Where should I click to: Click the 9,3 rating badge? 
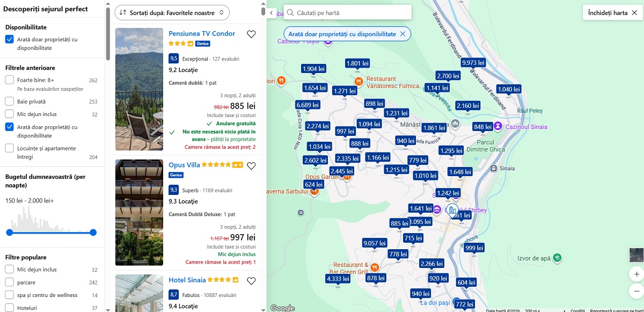(173, 190)
